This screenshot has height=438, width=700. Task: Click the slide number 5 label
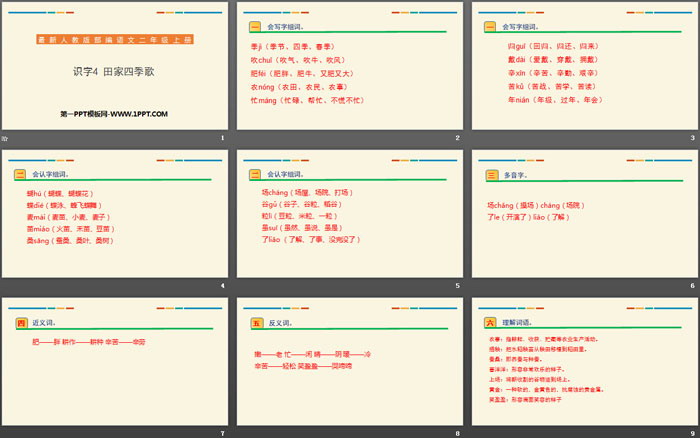point(458,286)
